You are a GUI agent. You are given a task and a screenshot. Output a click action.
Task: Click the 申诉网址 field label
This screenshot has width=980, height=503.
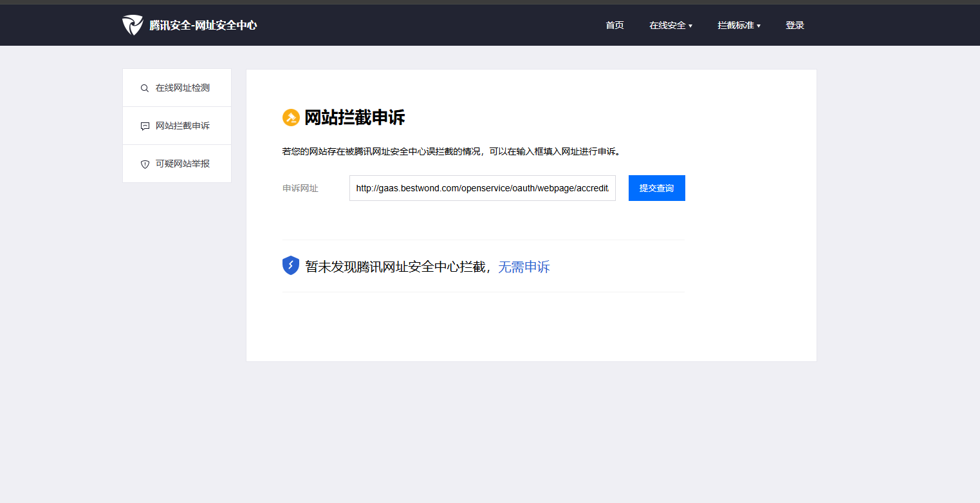[300, 189]
